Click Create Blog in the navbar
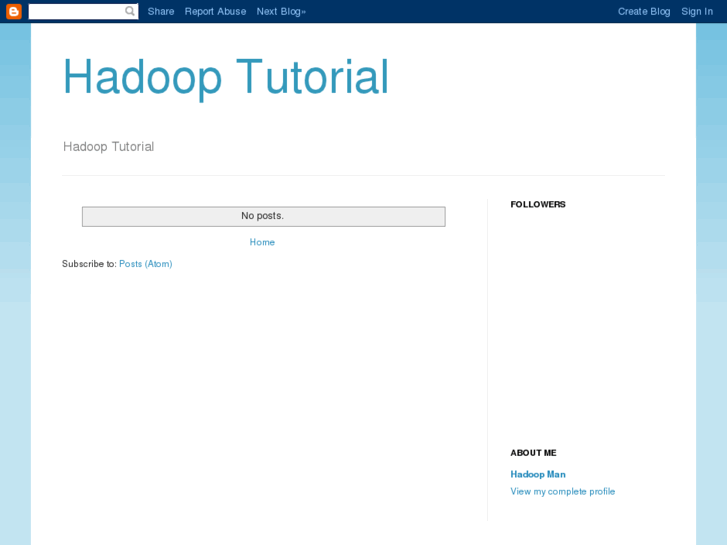The width and height of the screenshot is (727, 545). point(644,12)
